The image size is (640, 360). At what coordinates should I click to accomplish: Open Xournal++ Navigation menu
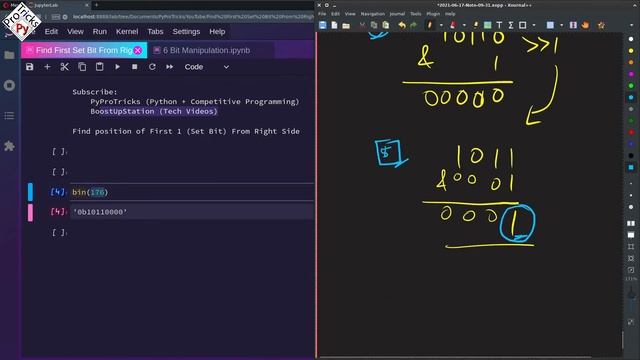pos(372,13)
